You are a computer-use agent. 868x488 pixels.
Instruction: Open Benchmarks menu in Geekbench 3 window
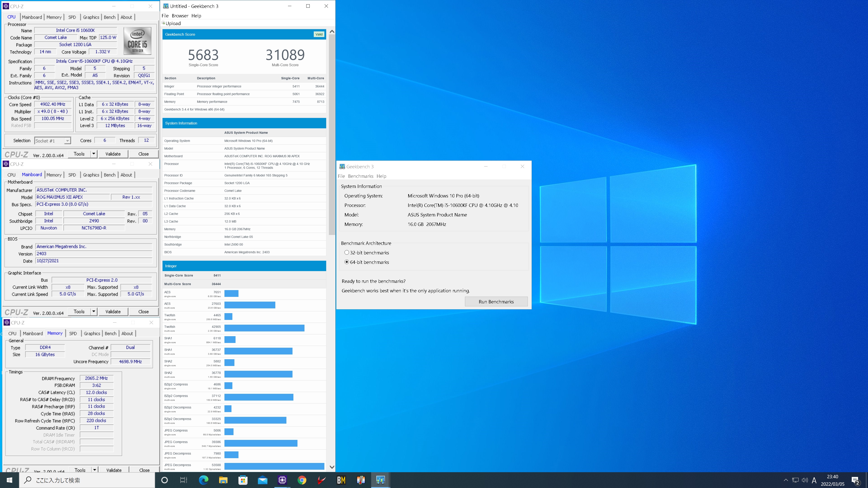(361, 176)
